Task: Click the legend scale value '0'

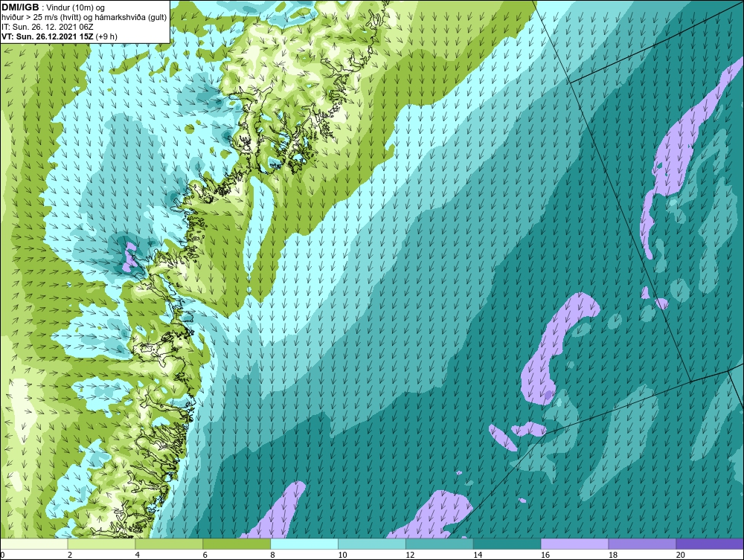Action: click(x=2, y=555)
